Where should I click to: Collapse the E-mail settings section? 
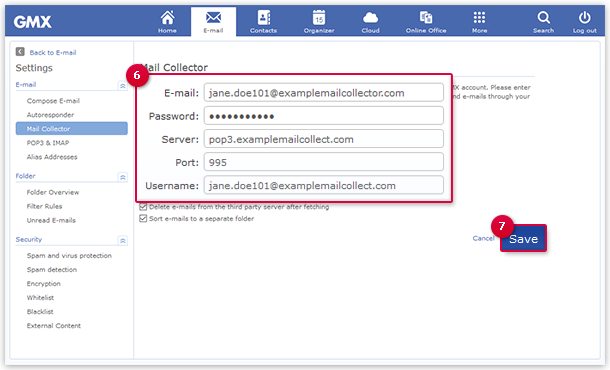pyautogui.click(x=123, y=86)
